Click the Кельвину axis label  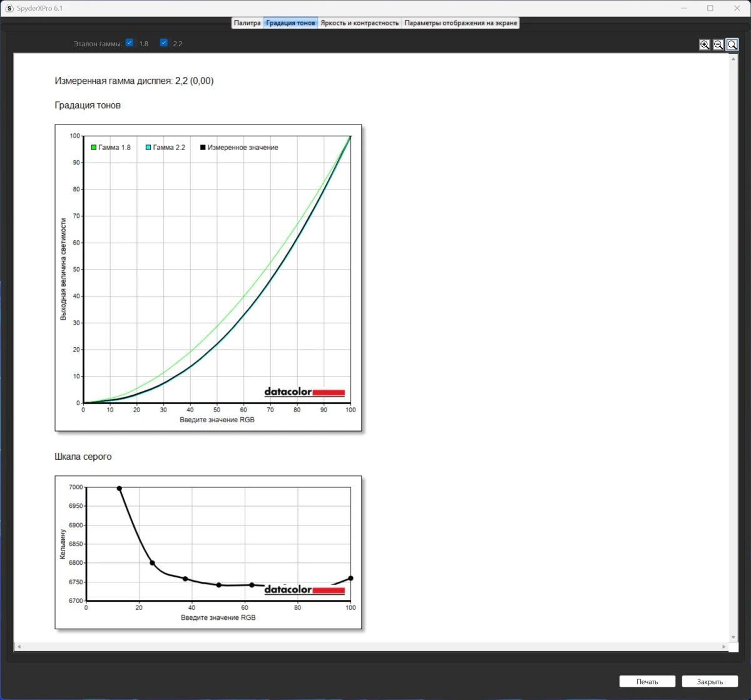pos(63,544)
